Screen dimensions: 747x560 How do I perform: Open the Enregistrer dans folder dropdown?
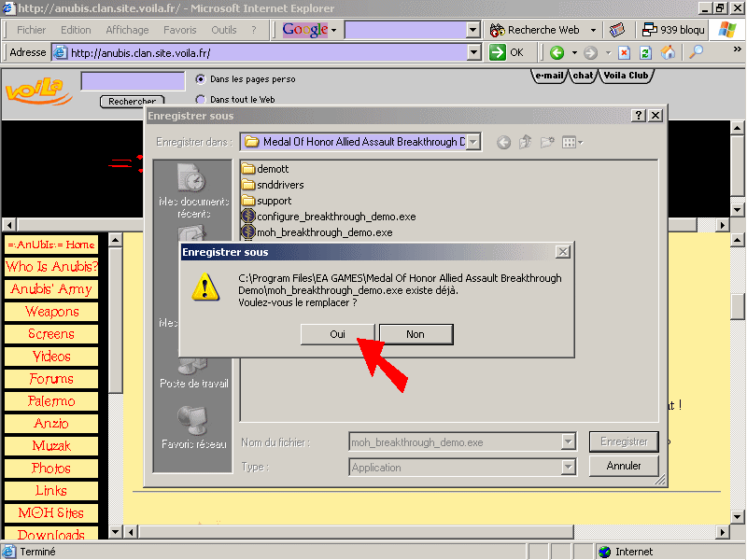pos(473,142)
